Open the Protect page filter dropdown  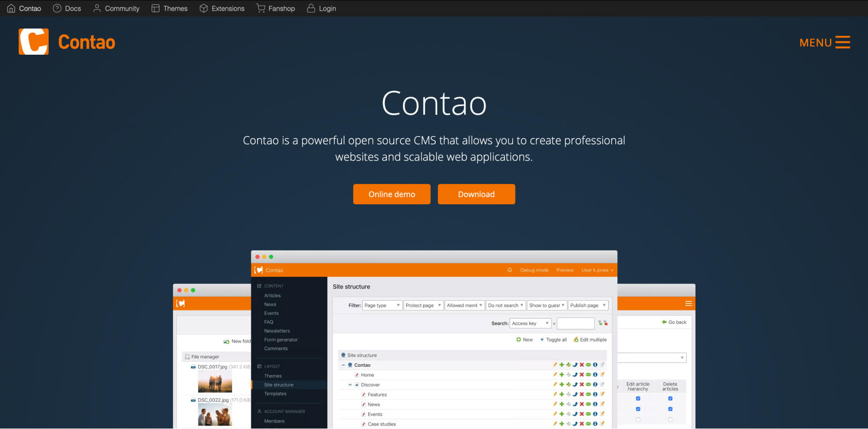pyautogui.click(x=423, y=306)
